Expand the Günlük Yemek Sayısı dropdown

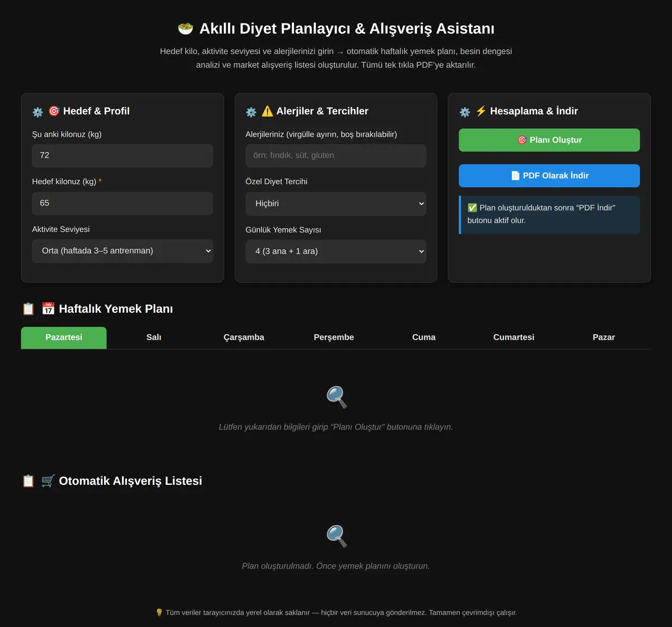(x=335, y=251)
